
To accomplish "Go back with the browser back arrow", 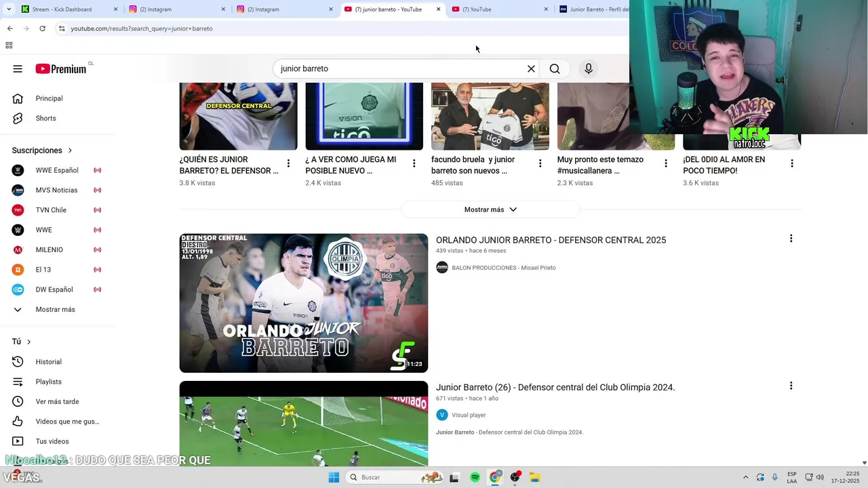I will coord(9,28).
